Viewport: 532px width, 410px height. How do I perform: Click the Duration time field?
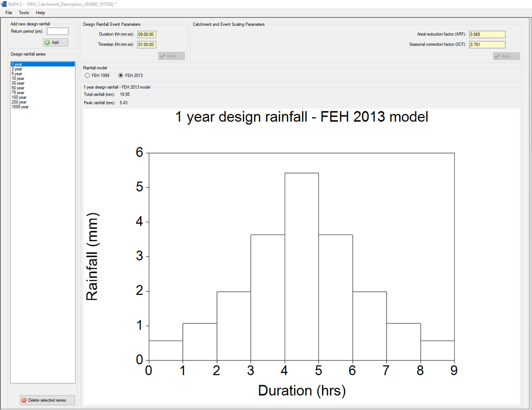coord(146,35)
